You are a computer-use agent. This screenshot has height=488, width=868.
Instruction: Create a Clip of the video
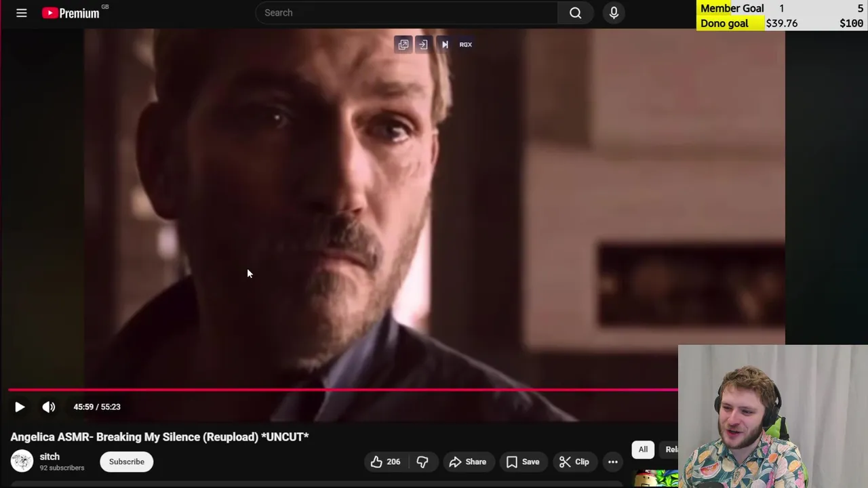[574, 462]
